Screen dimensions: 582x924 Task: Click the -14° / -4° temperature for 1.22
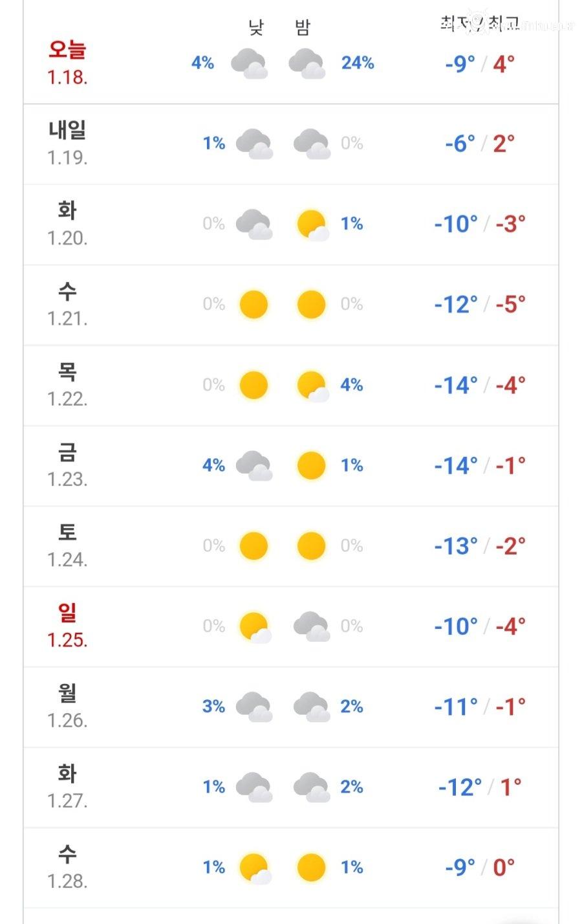[479, 386]
